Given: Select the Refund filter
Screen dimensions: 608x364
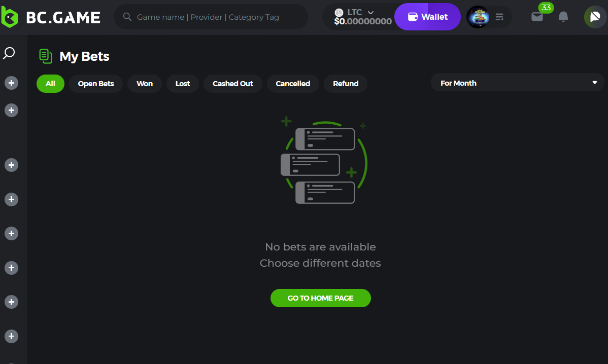Looking at the screenshot, I should [346, 84].
